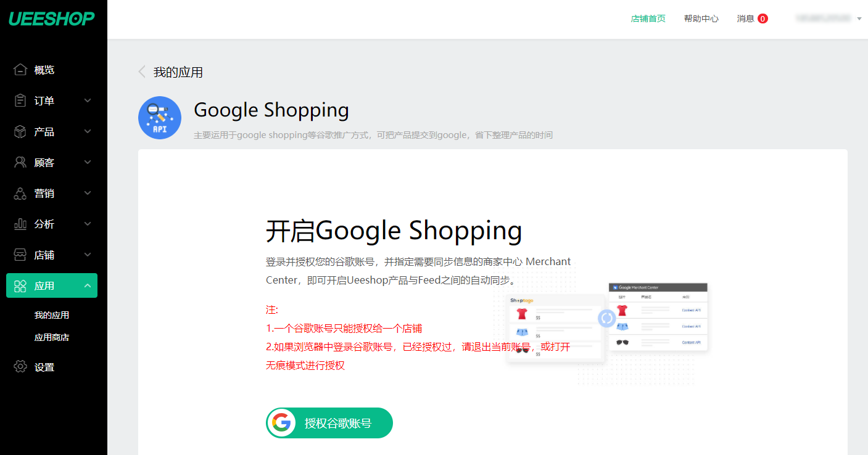Click the 产品 box icon
Screen dimensions: 868x455
click(20, 131)
